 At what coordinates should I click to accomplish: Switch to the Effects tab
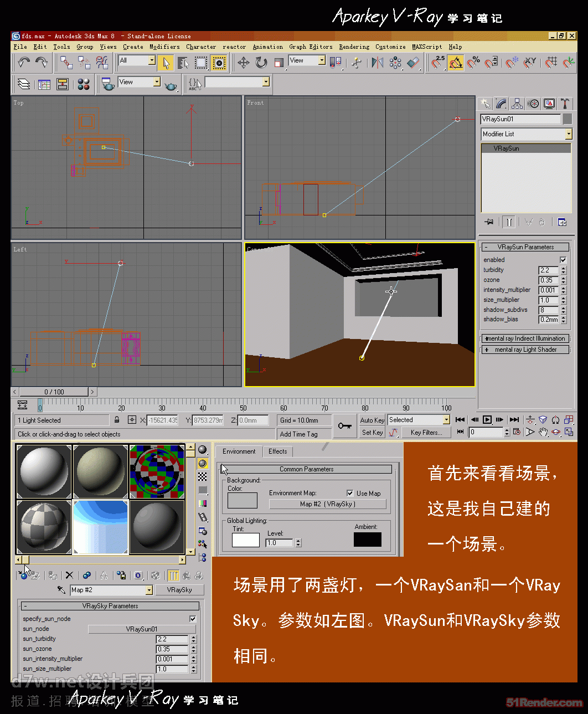(277, 451)
